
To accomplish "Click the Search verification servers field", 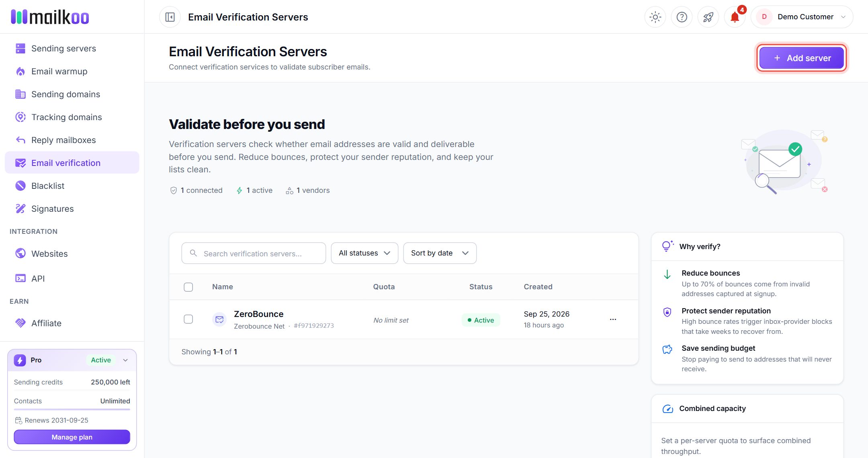I will 254,253.
